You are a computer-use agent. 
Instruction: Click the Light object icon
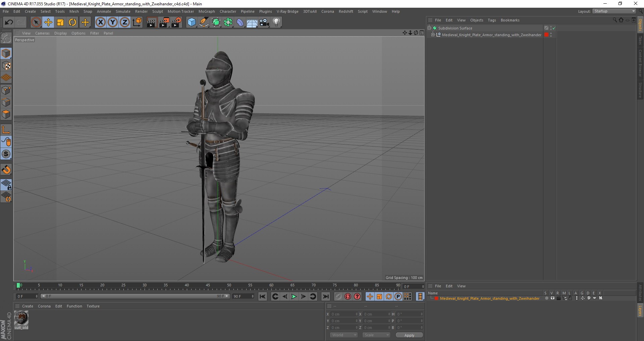[276, 22]
